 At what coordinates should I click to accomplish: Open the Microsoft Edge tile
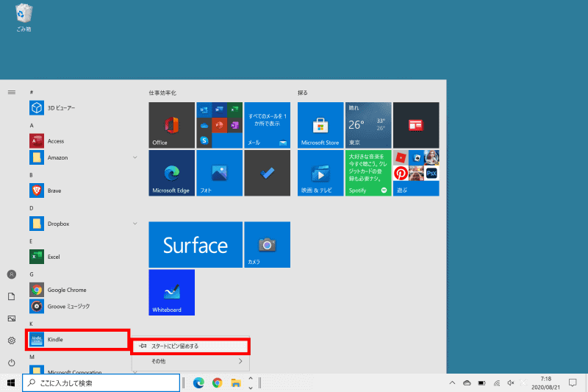point(172,173)
